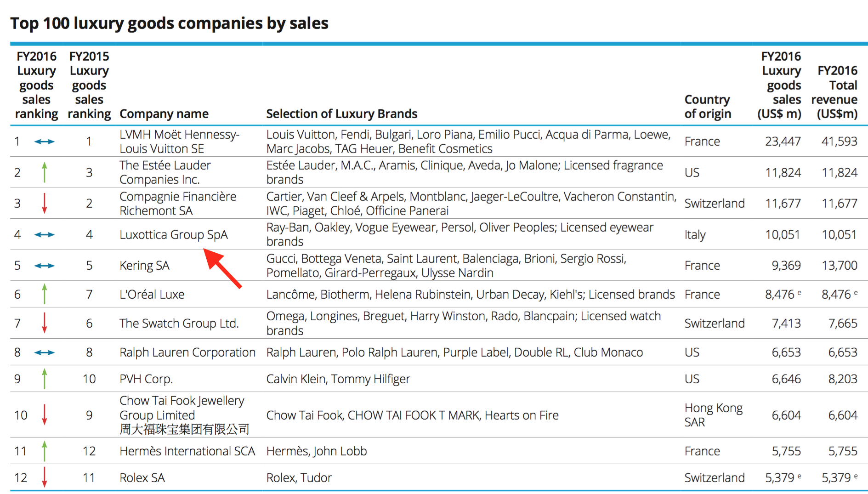Image resolution: width=868 pixels, height=494 pixels.
Task: Click the red down arrow in Rolex SA row
Action: [45, 477]
